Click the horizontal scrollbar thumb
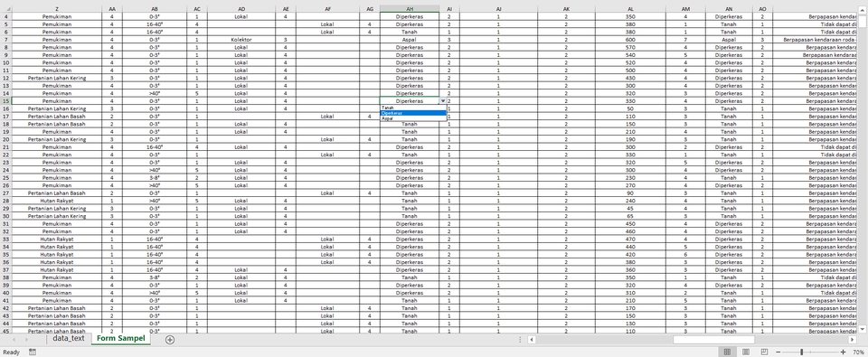The image size is (868, 357). [x=713, y=339]
